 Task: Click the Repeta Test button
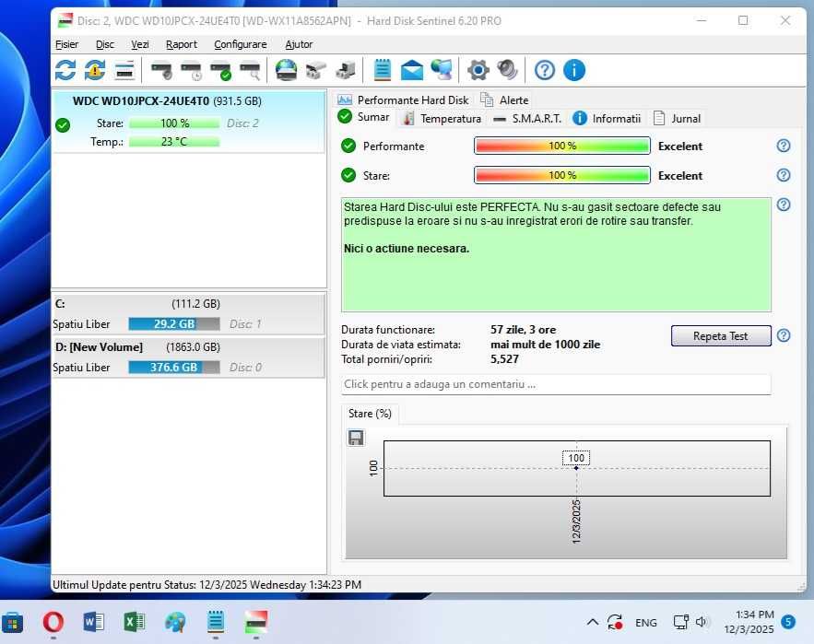coord(721,335)
